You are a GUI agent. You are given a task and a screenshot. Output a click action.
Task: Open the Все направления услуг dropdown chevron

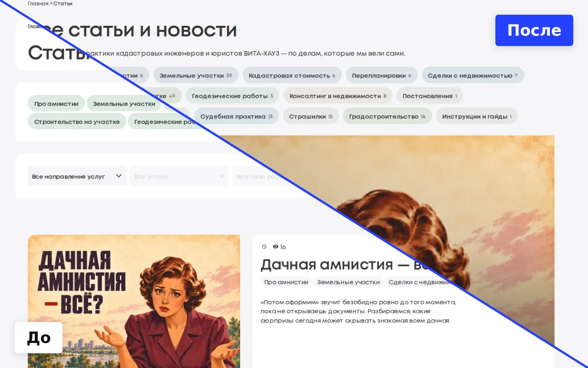(x=119, y=176)
